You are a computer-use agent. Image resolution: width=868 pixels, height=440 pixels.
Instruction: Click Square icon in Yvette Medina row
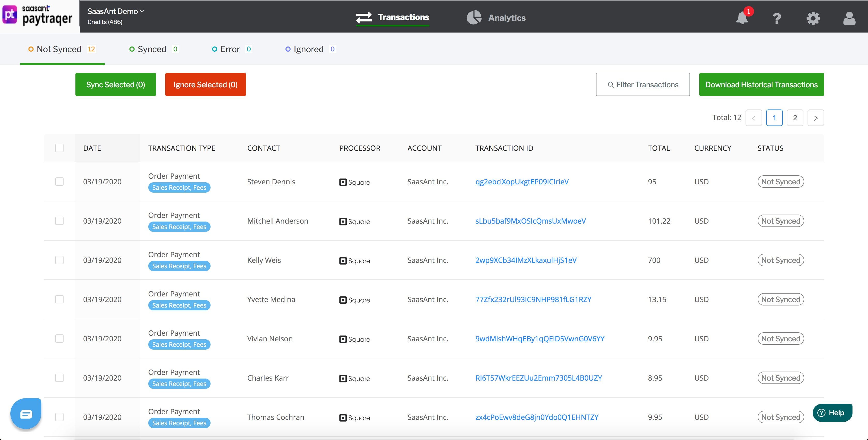343,300
